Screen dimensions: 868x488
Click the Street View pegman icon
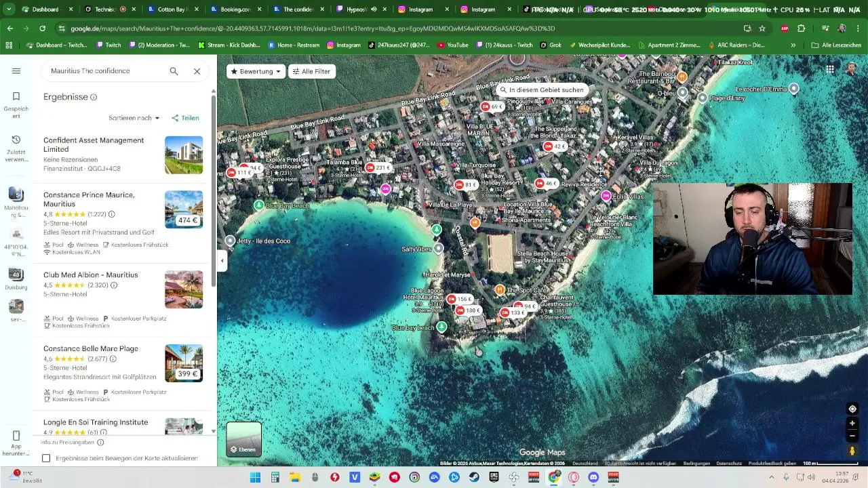point(852,451)
